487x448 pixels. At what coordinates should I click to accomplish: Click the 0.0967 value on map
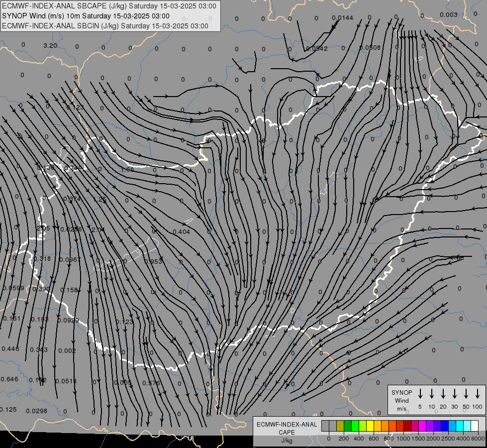coord(70,260)
